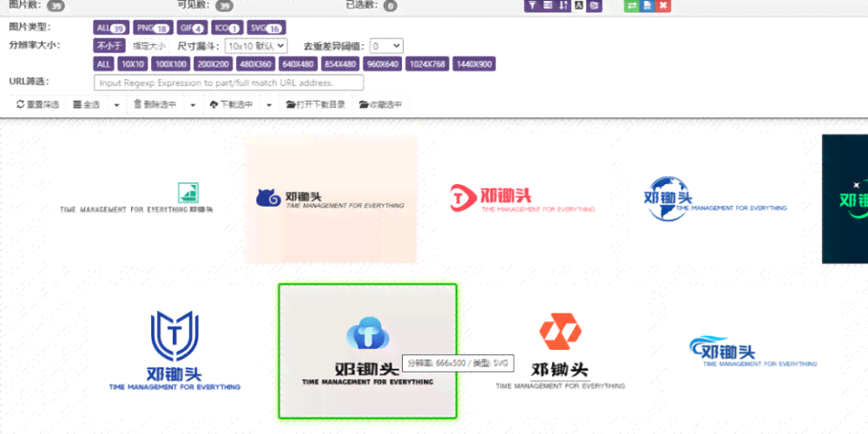This screenshot has height=434, width=868.
Task: Toggle the PNG image type filter
Action: coord(152,28)
